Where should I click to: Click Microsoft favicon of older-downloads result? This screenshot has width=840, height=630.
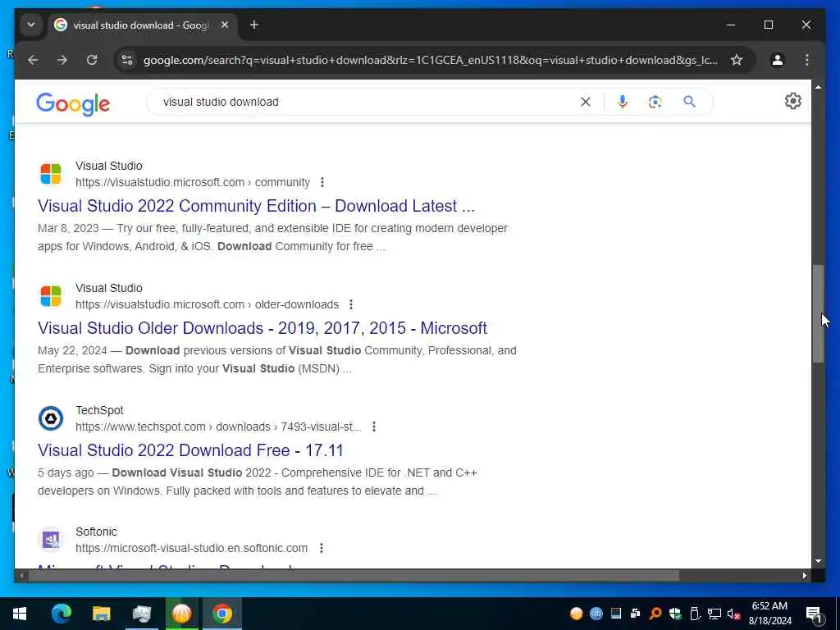click(x=51, y=296)
